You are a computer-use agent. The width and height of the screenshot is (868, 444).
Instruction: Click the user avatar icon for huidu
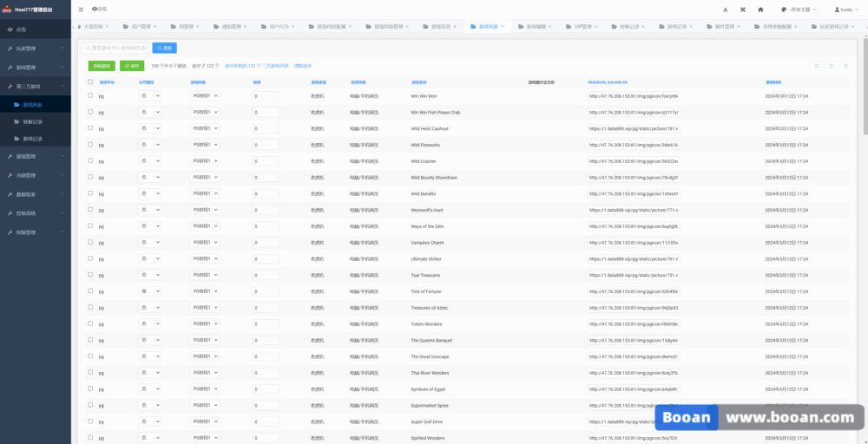(838, 10)
